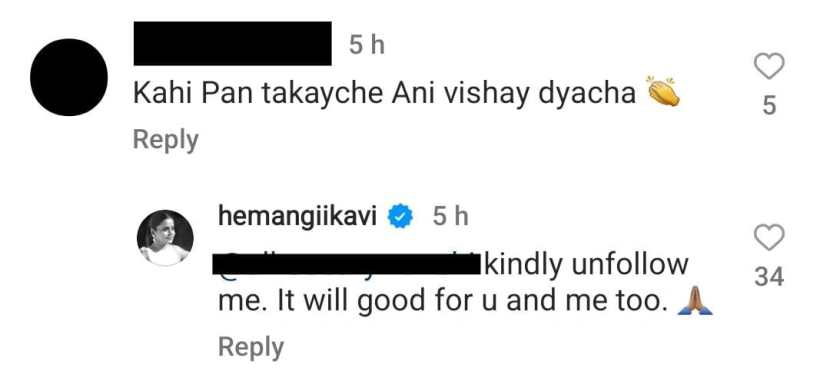Reply to hemangiikavi's 'kindly unfollow' comment

[251, 348]
